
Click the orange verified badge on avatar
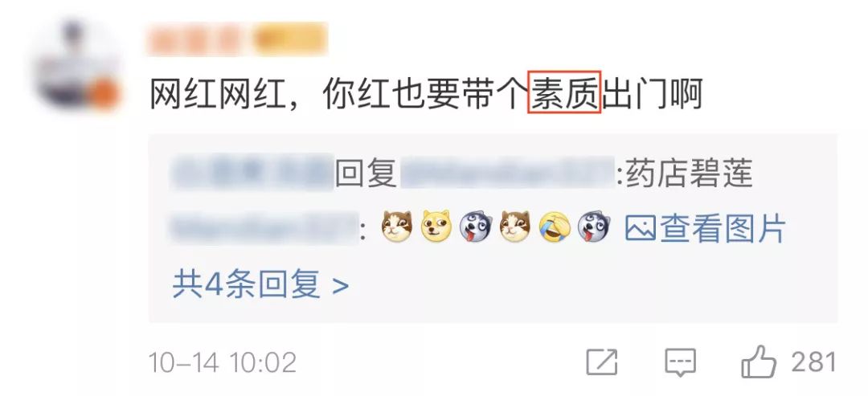(x=104, y=94)
